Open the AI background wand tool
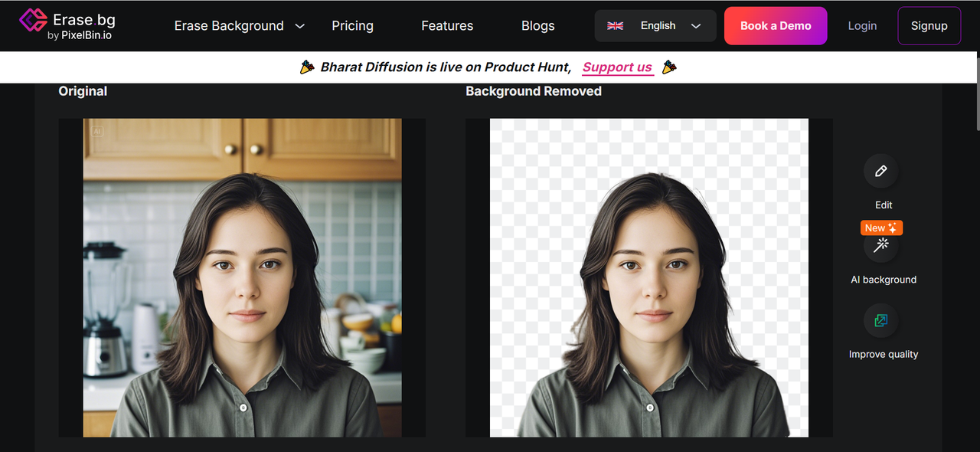Screen dimensions: 980x452 880,245
